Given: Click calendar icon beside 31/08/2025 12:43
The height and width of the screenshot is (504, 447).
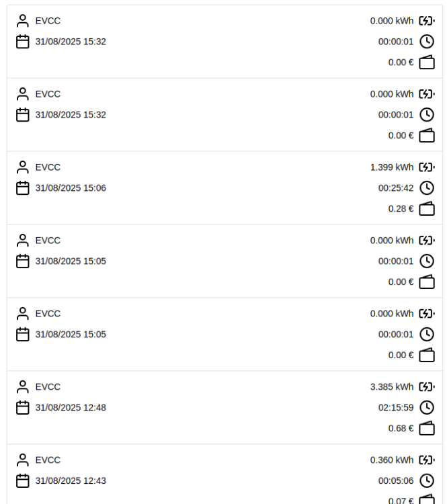Looking at the screenshot, I should 23,481.
